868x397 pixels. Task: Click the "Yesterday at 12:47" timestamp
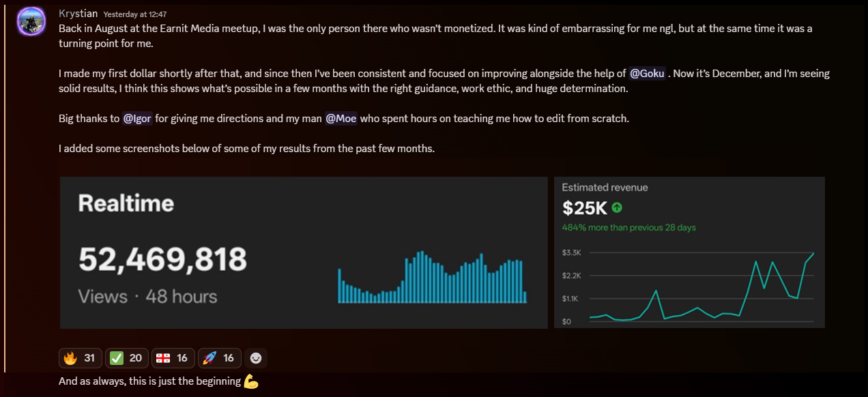pyautogui.click(x=135, y=14)
